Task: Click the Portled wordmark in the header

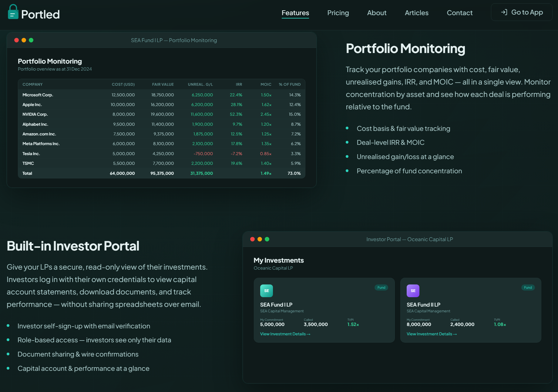Action: 40,14
